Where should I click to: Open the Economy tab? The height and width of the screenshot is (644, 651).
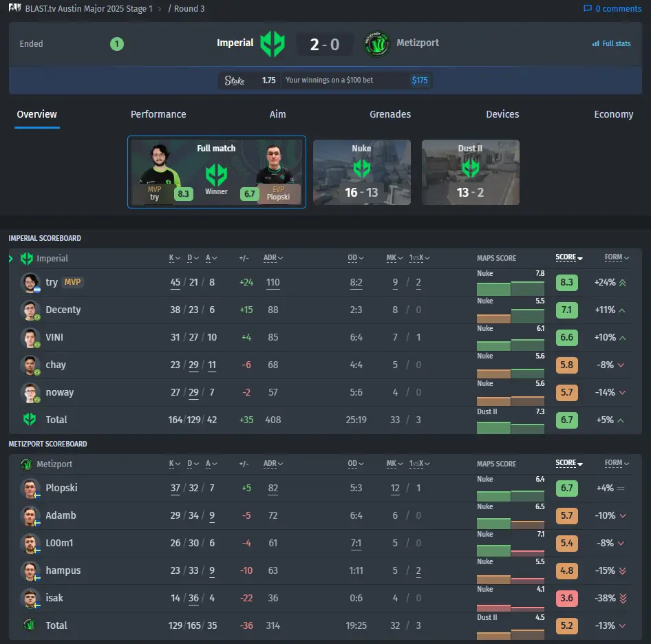[x=613, y=114]
